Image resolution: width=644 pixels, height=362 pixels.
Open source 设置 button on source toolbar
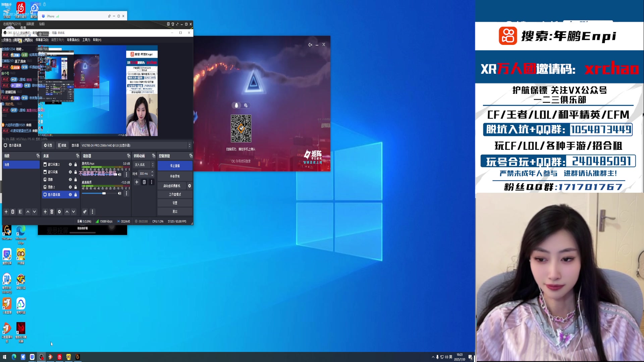[x=48, y=145]
